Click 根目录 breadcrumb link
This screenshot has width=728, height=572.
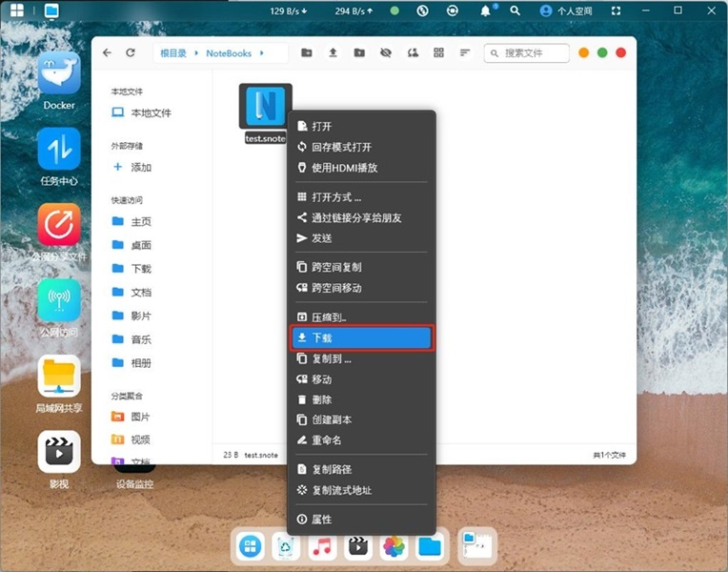click(173, 53)
